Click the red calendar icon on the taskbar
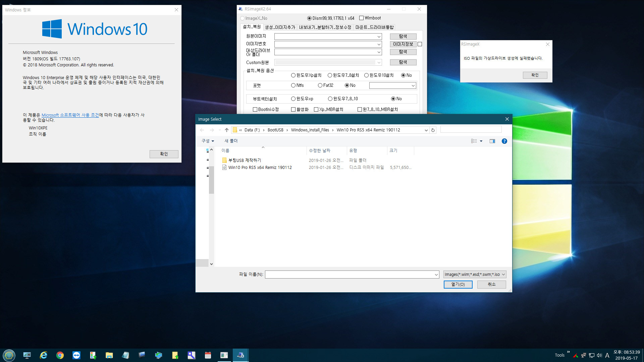644x362 pixels. tap(208, 355)
